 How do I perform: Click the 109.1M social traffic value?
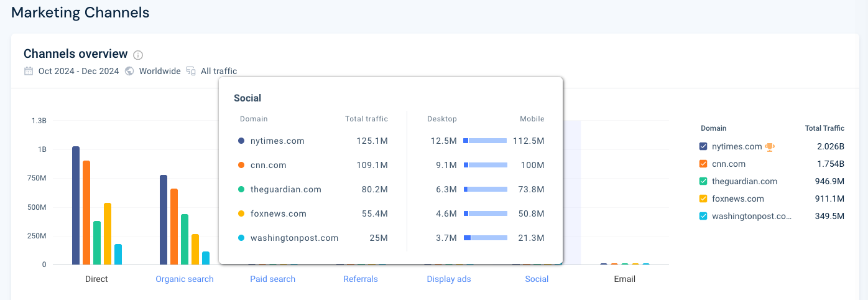(x=372, y=166)
